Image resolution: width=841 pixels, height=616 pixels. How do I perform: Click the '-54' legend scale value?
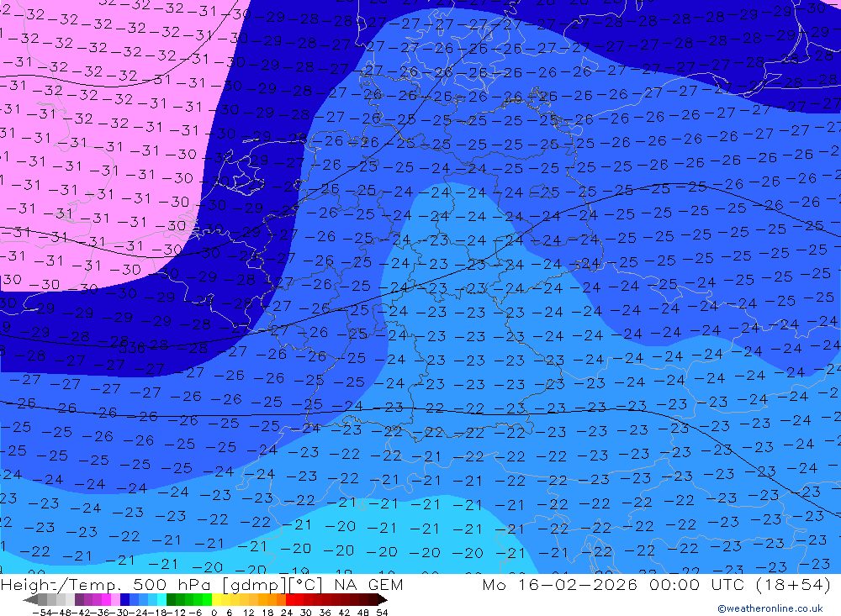coord(43,613)
